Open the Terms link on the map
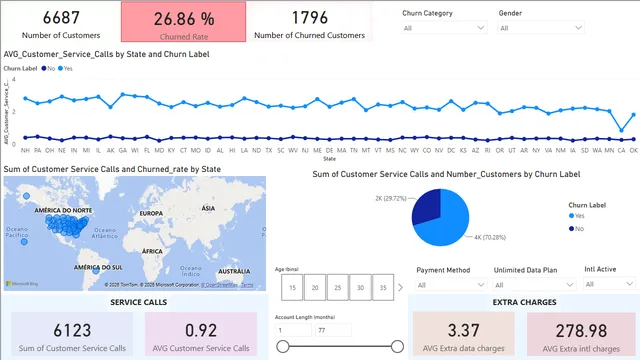 (247, 284)
